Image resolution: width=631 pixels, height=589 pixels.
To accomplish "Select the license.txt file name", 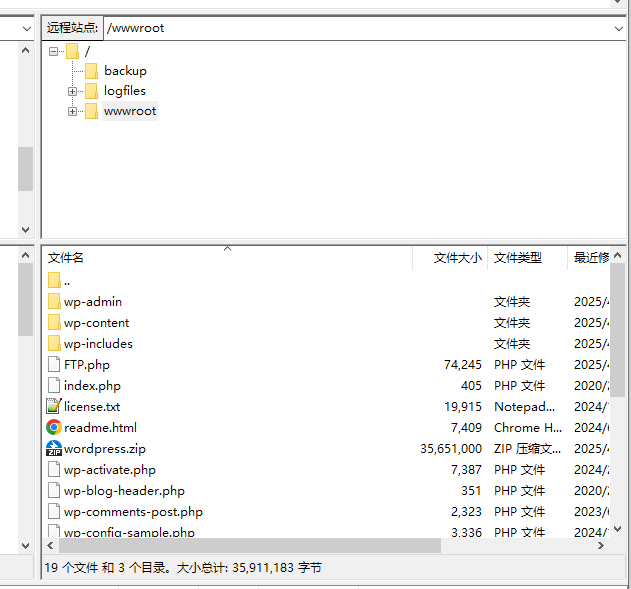I will [x=92, y=406].
